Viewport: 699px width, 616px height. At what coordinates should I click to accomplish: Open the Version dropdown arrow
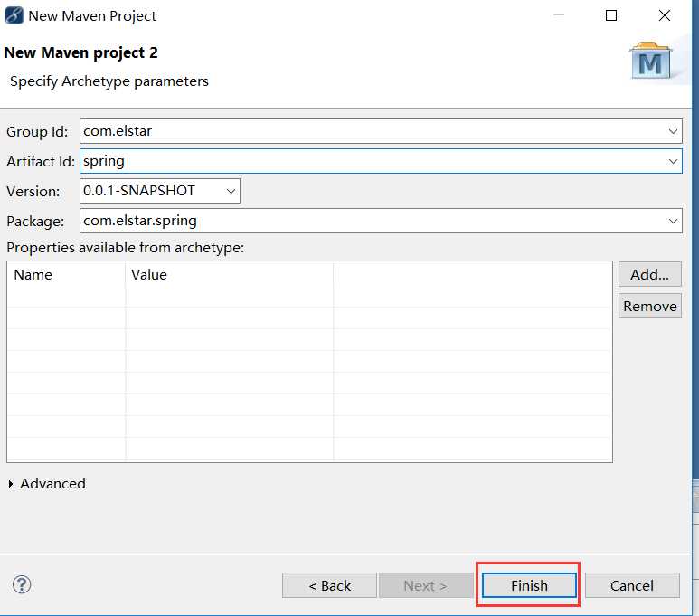[231, 192]
